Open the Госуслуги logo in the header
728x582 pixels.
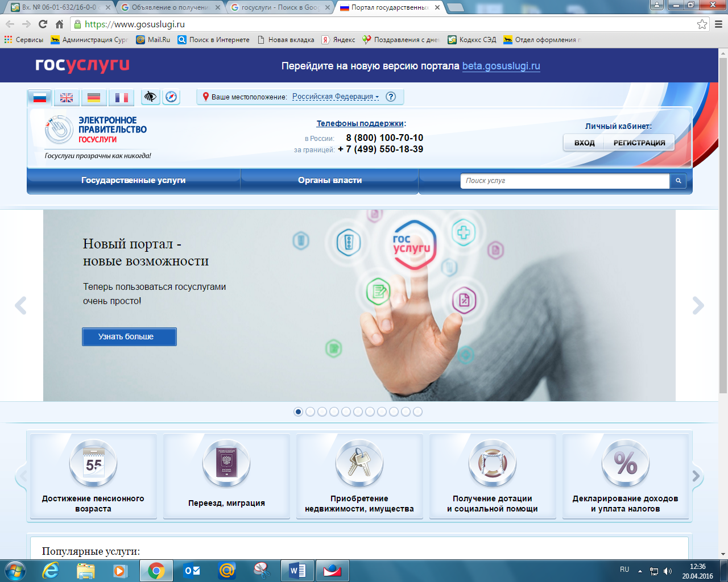[82, 65]
